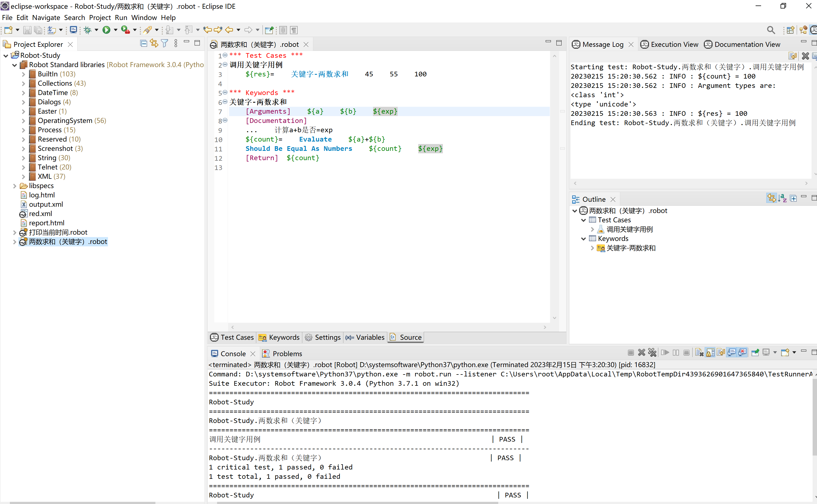The height and width of the screenshot is (504, 817).
Task: Click the search magnifier icon in toolbar
Action: (771, 30)
